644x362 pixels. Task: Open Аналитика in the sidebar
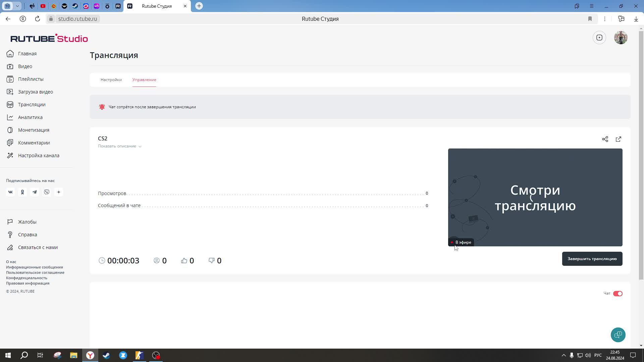30,117
